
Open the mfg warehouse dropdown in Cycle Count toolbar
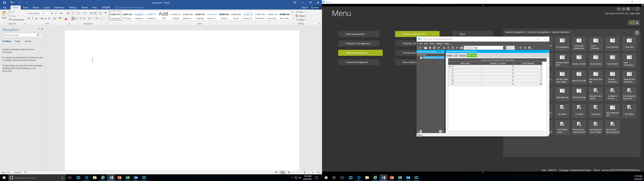click(x=504, y=48)
